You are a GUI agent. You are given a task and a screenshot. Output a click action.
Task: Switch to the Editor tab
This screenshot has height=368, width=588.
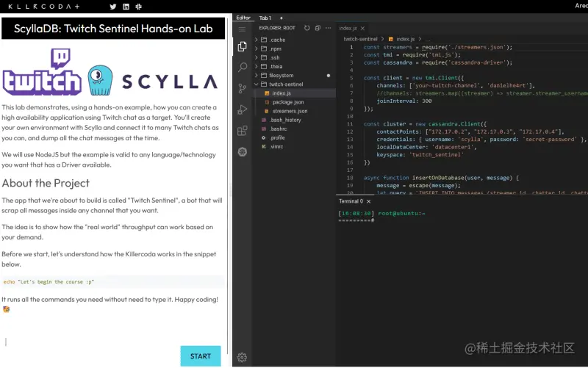(243, 18)
